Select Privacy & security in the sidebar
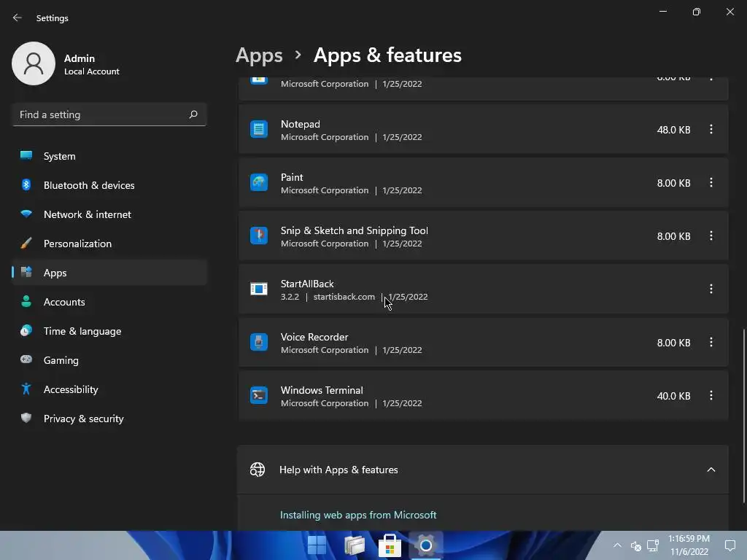This screenshot has height=560, width=747. [x=109, y=419]
